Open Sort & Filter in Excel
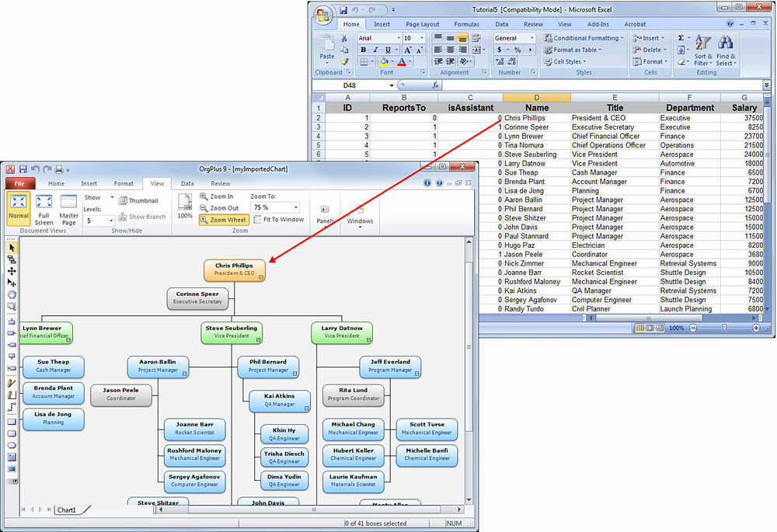 tap(702, 50)
